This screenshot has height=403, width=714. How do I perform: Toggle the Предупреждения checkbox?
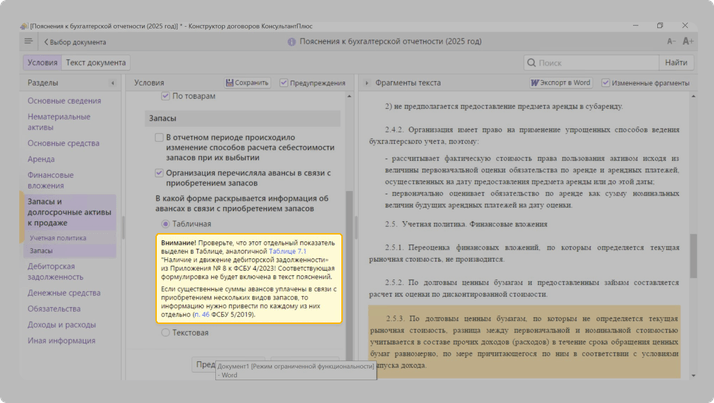click(x=284, y=82)
